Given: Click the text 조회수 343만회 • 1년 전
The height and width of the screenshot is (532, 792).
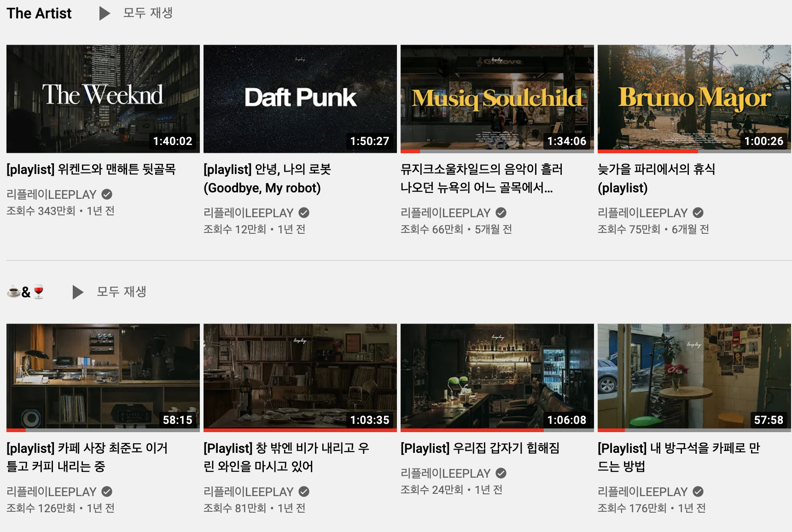Looking at the screenshot, I should [60, 211].
